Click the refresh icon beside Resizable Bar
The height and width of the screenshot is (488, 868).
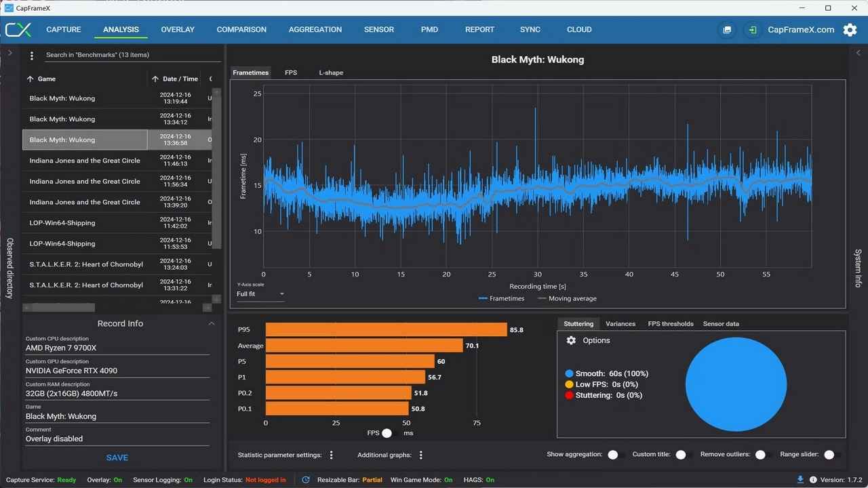(306, 480)
